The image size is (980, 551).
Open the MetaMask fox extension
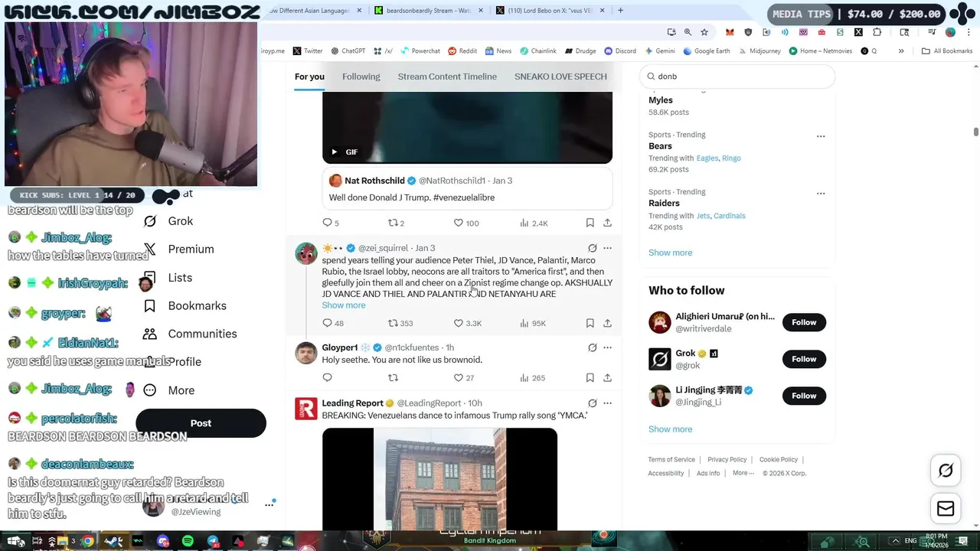pos(730,32)
